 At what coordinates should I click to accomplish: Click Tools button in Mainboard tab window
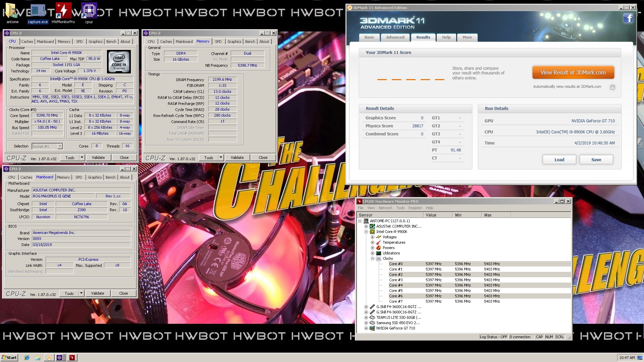click(x=69, y=293)
